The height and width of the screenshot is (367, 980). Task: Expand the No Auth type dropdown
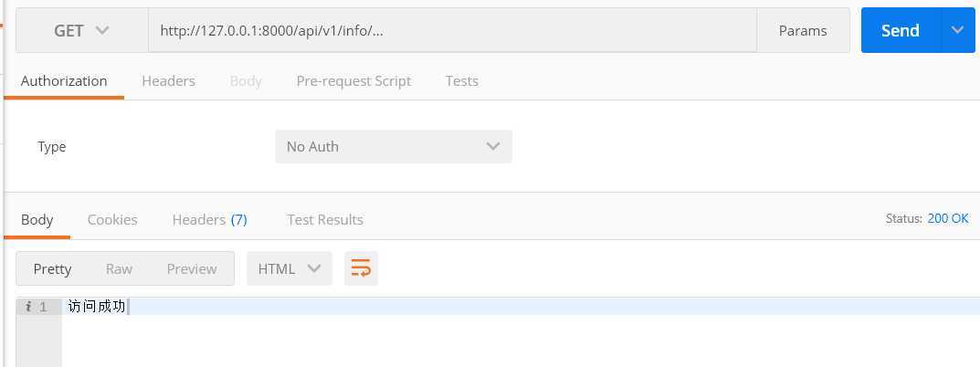tap(394, 146)
